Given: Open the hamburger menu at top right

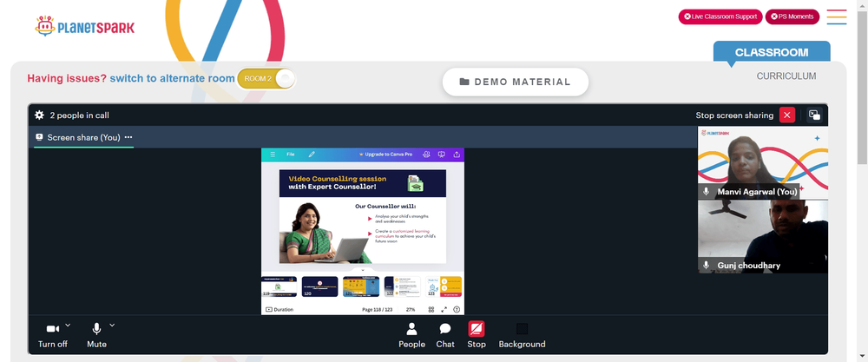Looking at the screenshot, I should tap(837, 16).
